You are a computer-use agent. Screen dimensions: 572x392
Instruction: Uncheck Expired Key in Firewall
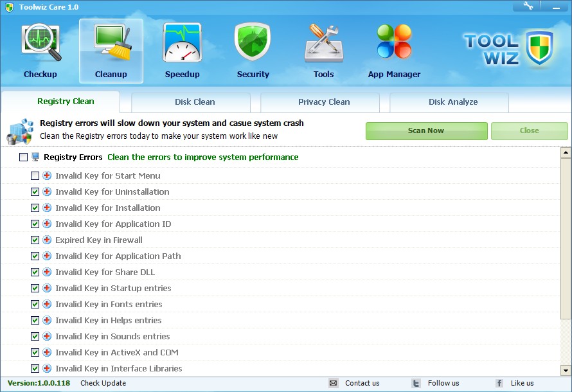35,240
